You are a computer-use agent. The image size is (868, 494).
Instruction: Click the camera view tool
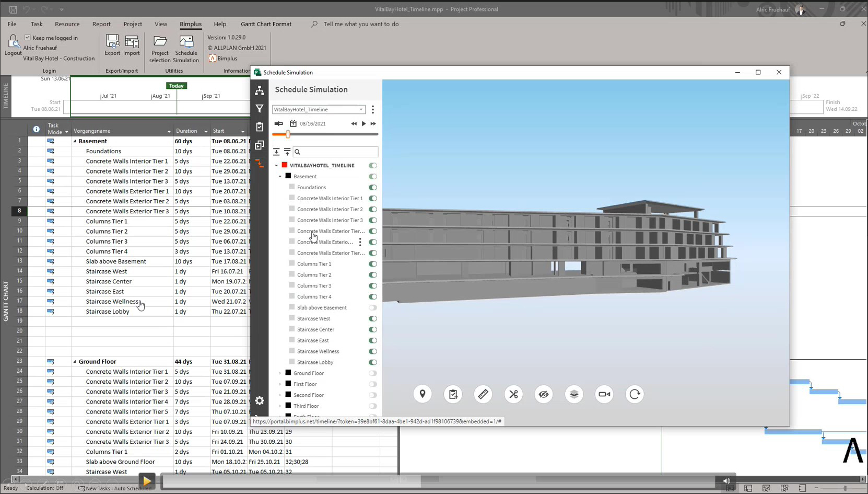[604, 394]
